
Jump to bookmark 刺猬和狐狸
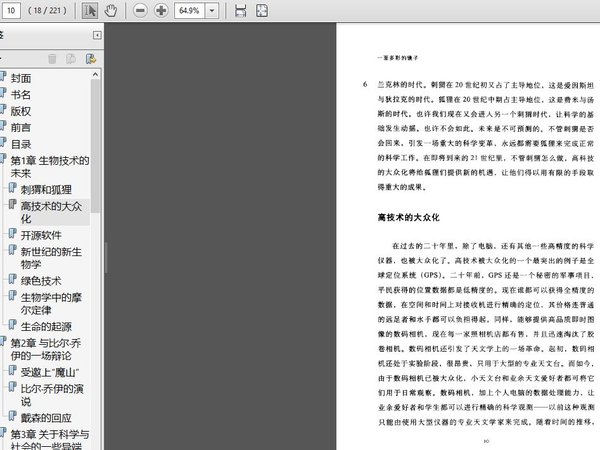(x=46, y=189)
